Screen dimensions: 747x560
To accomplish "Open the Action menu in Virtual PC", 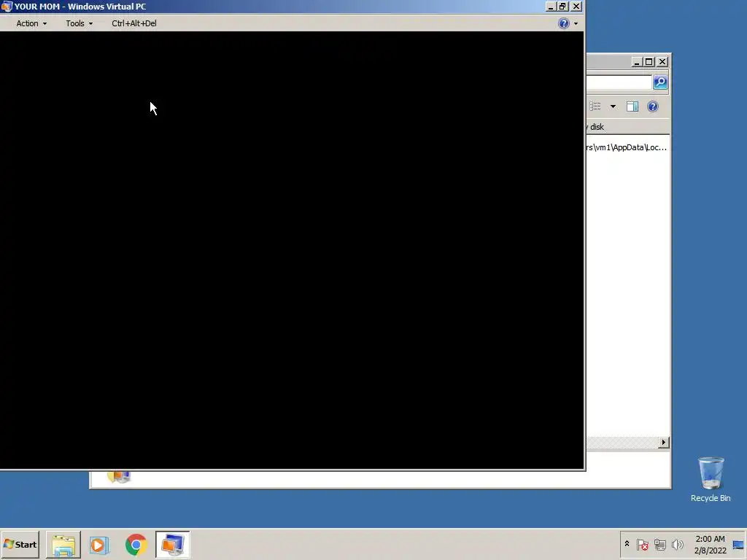I will pos(31,23).
